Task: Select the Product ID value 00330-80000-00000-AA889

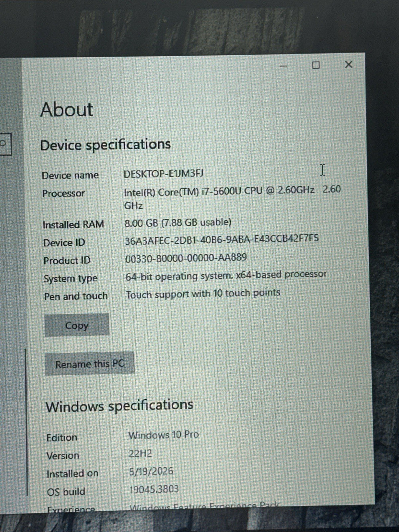Action: click(x=186, y=258)
